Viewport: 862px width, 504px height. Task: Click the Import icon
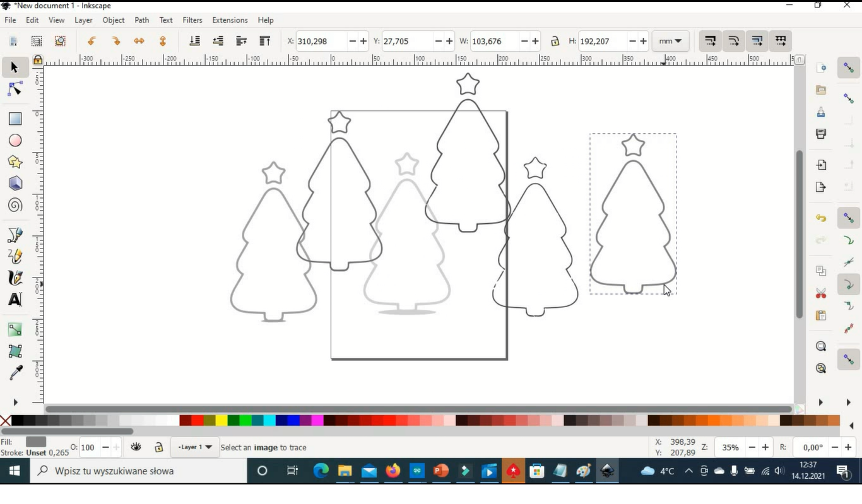821,165
